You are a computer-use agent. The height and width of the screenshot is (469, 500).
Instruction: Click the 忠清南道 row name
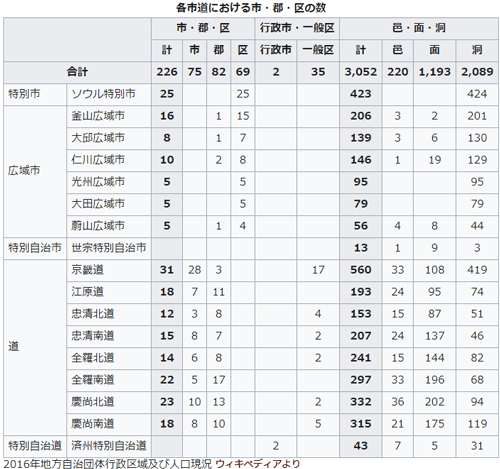point(93,336)
